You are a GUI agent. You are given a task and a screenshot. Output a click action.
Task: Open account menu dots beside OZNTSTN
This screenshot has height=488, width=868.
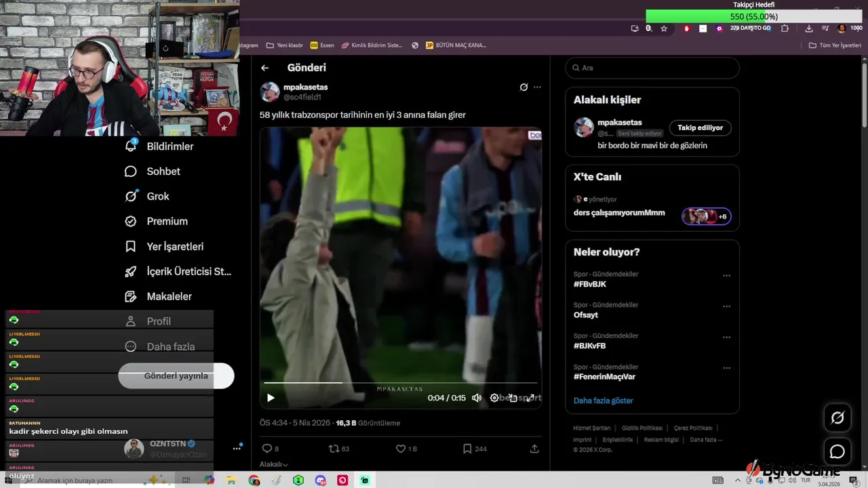237,449
